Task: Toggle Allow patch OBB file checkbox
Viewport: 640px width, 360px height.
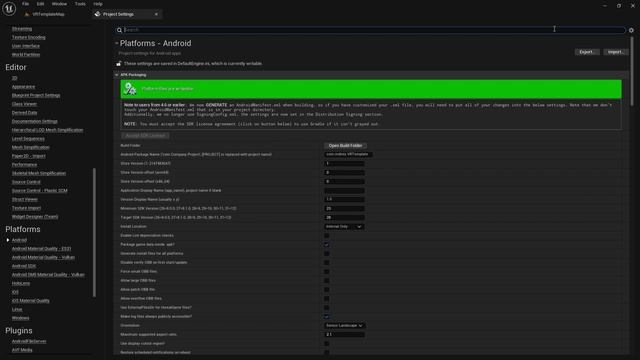Action: (327, 290)
